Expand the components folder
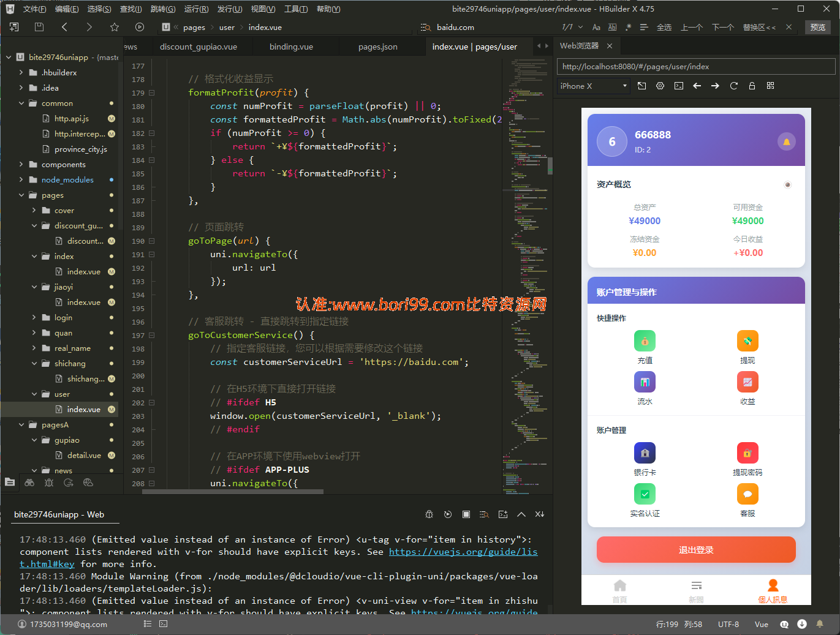 click(x=21, y=165)
